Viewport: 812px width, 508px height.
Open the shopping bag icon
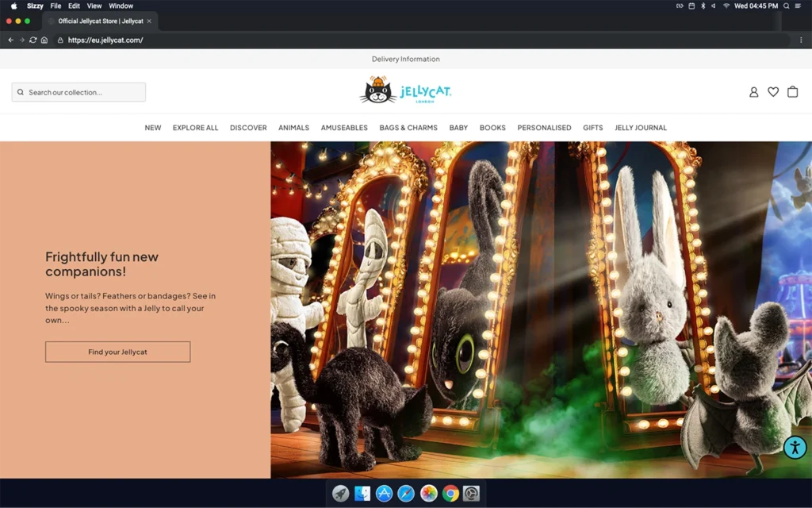point(792,92)
